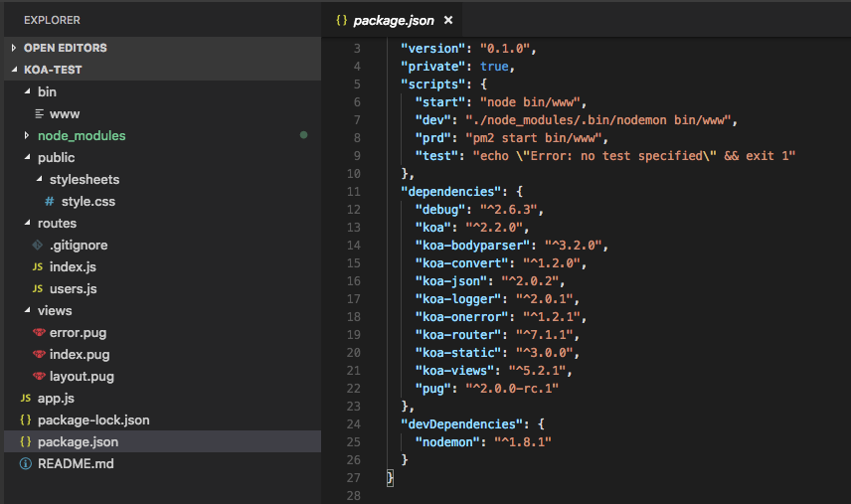This screenshot has width=851, height=504.
Task: Open index.js under routes
Action: 73,267
